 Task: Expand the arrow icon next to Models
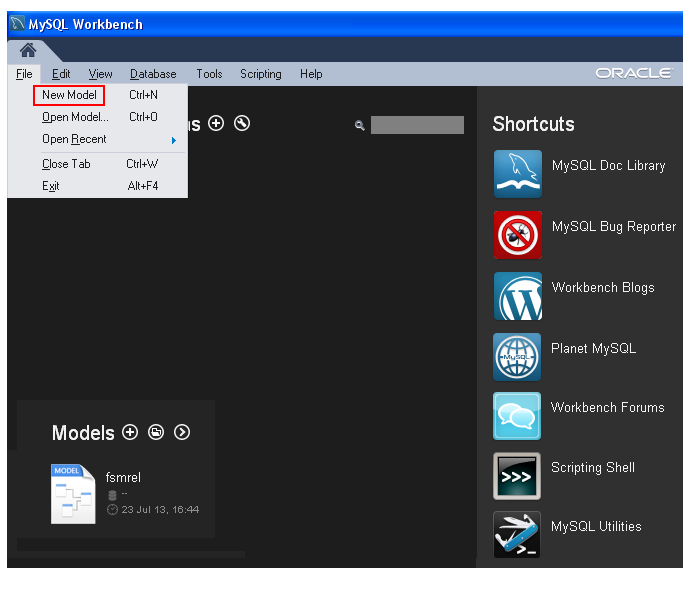(x=181, y=432)
